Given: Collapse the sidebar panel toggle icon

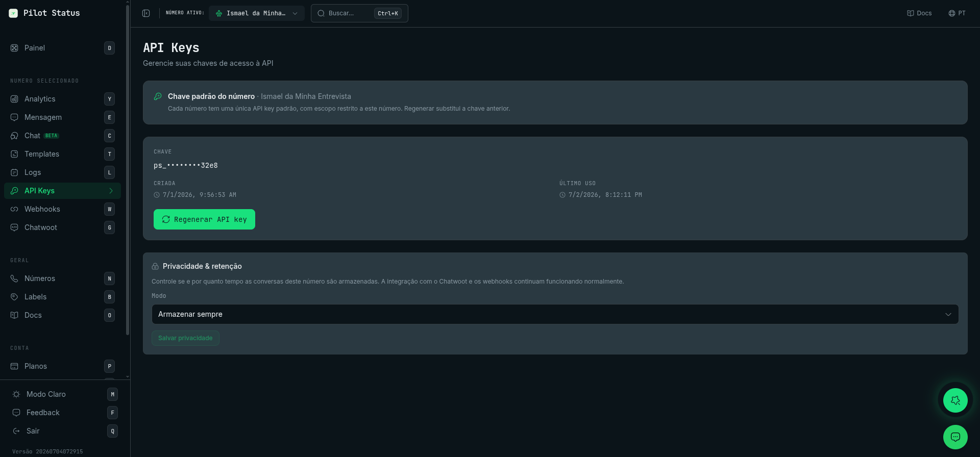Looking at the screenshot, I should pyautogui.click(x=146, y=13).
